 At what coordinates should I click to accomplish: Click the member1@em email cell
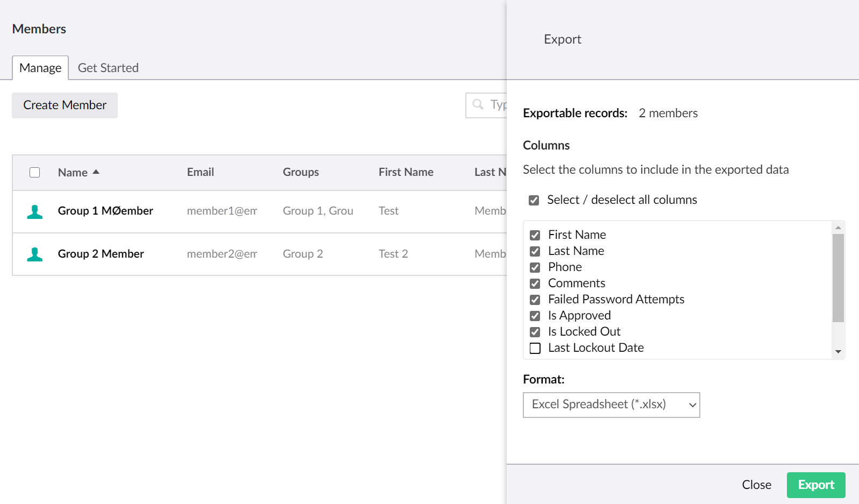tap(222, 211)
